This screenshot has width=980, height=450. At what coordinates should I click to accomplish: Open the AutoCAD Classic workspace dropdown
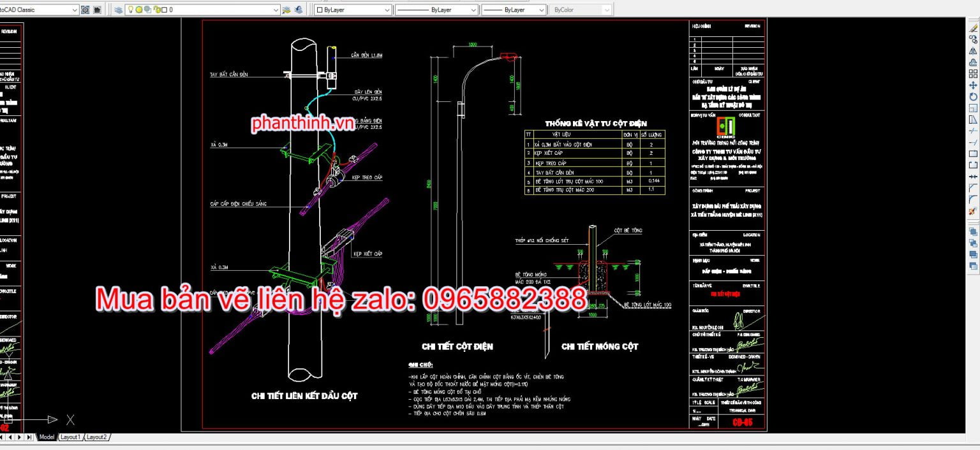pos(75,10)
